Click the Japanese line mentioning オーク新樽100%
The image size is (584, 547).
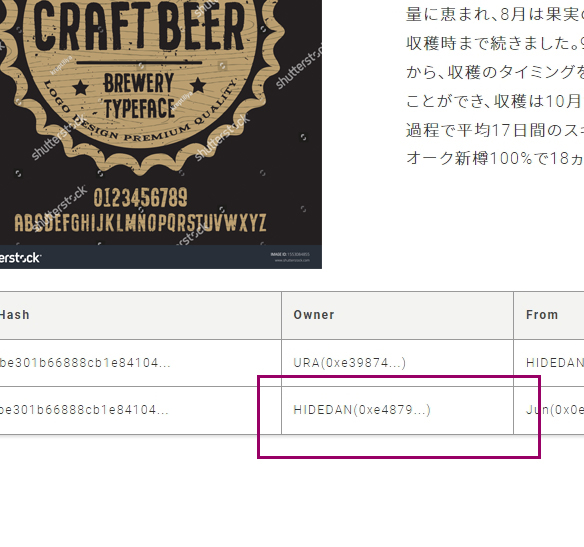click(x=495, y=158)
